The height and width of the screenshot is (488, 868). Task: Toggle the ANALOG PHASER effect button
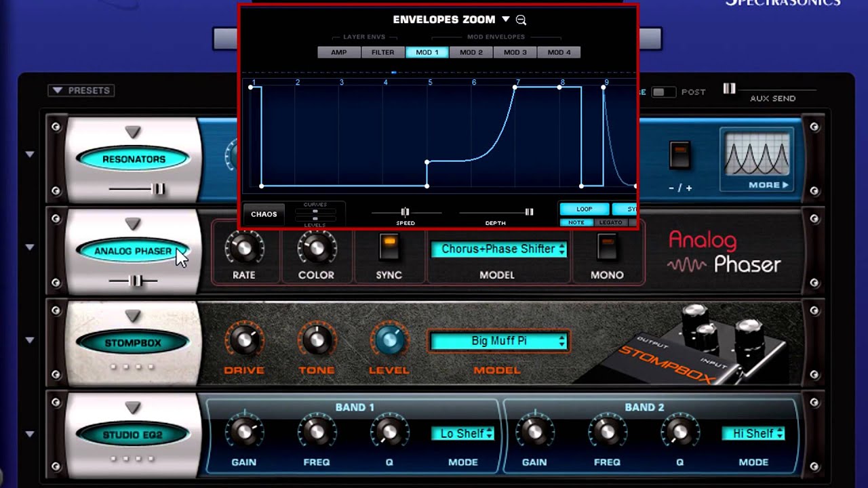click(134, 251)
